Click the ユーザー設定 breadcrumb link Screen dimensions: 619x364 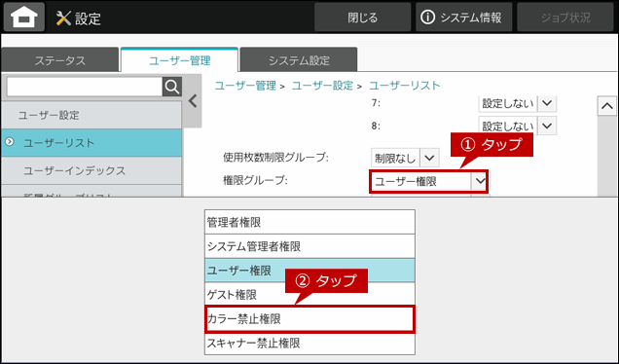click(322, 86)
